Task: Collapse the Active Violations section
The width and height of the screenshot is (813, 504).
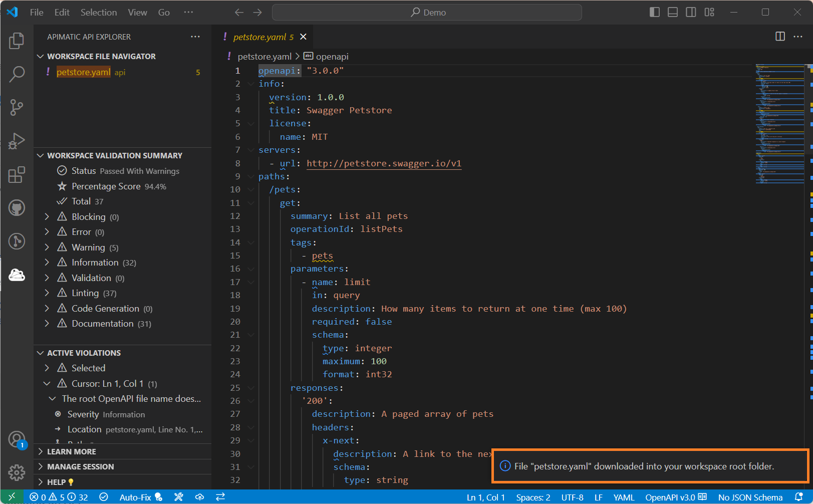Action: tap(41, 353)
